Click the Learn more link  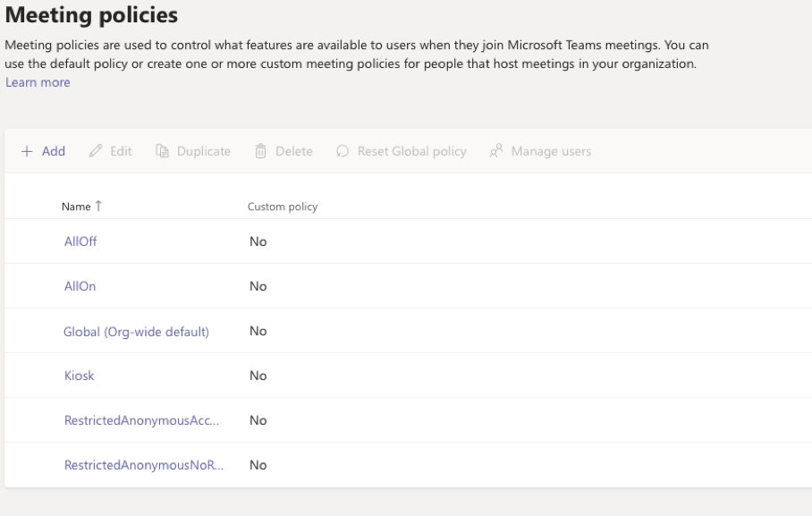click(x=37, y=81)
